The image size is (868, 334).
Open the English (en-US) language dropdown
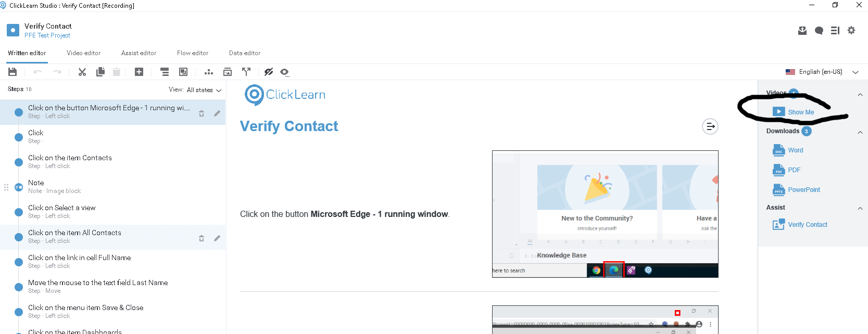coord(822,72)
